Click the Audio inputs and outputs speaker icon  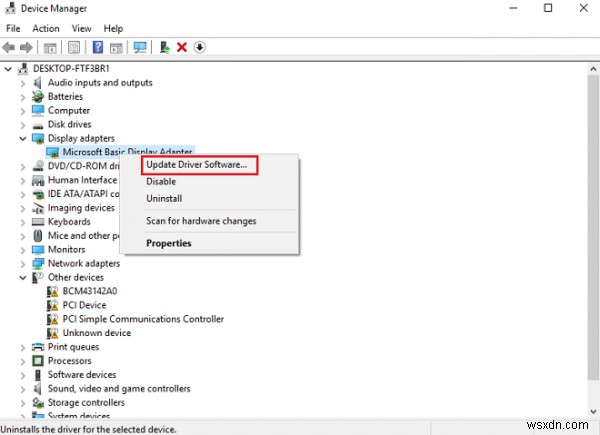click(38, 83)
